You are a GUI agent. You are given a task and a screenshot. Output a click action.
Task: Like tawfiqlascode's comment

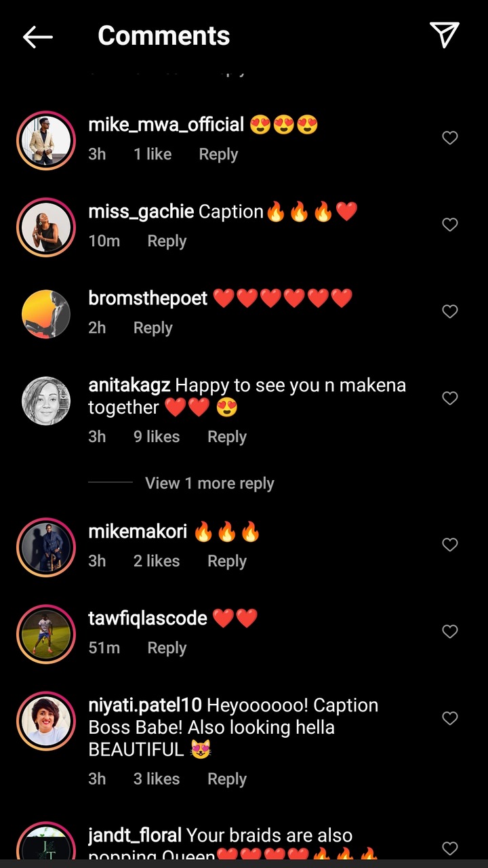click(x=450, y=631)
